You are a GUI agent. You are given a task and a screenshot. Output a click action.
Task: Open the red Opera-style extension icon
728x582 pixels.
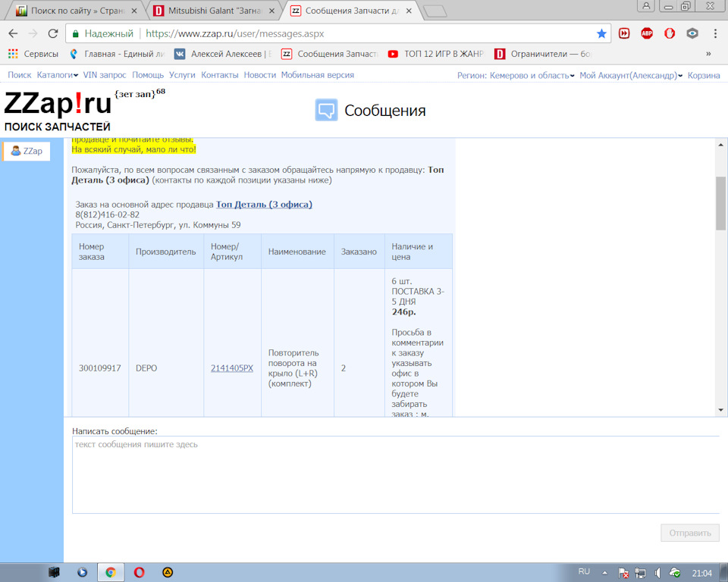[x=670, y=33]
